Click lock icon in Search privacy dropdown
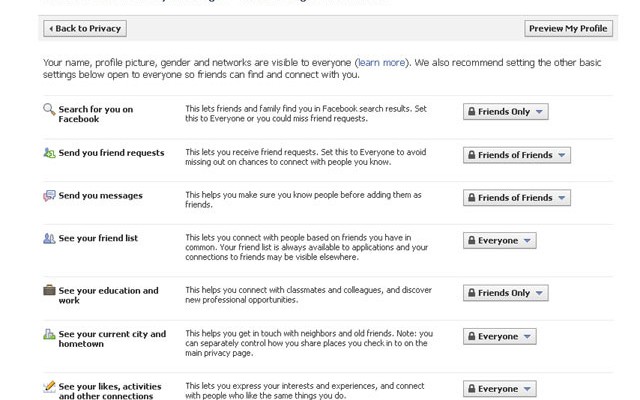Screen dimensions: 640x400 (471, 112)
